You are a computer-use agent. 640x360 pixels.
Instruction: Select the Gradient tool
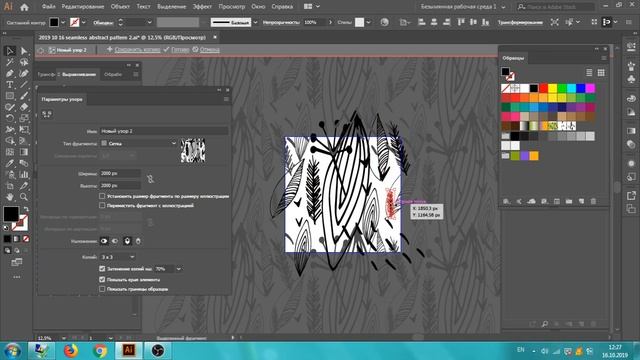tap(24, 152)
